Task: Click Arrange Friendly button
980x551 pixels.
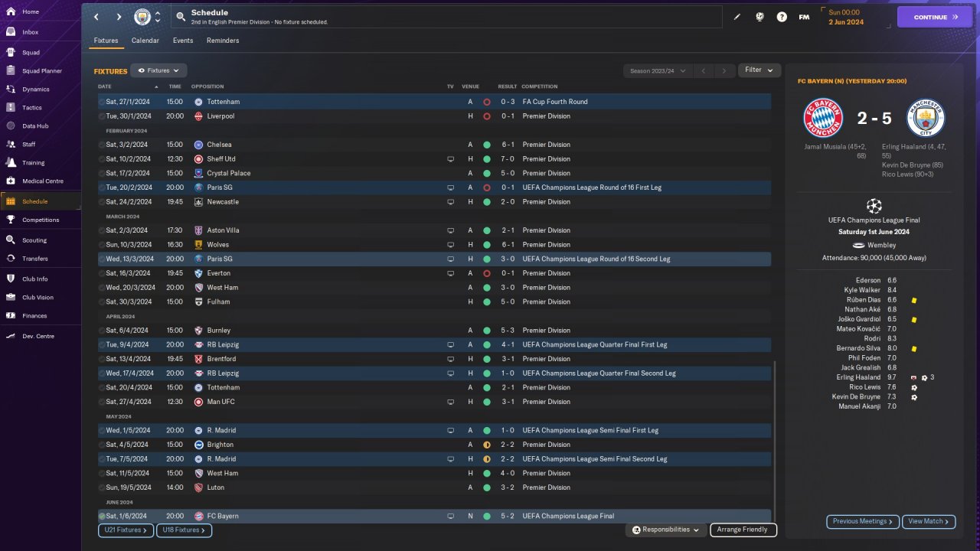Action: 743,530
